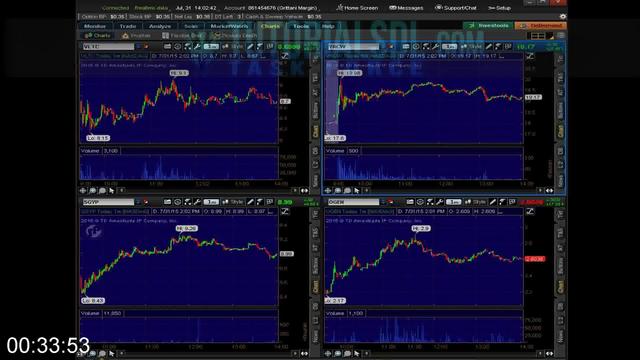Toggle the DB side button on OGEN chart
640x360 pixels.
coord(560,307)
